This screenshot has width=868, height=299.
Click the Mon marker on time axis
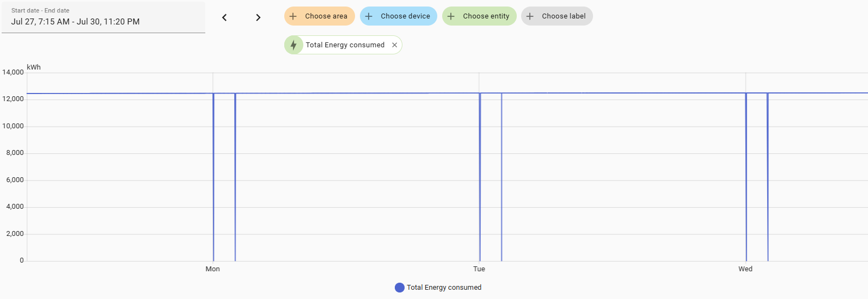tap(213, 269)
